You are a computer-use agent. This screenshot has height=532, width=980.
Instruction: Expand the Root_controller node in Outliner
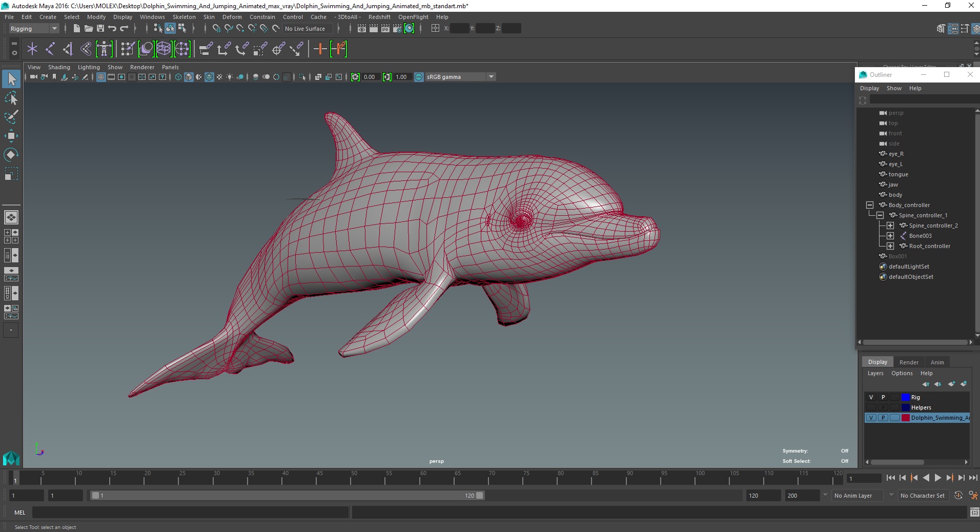[890, 246]
